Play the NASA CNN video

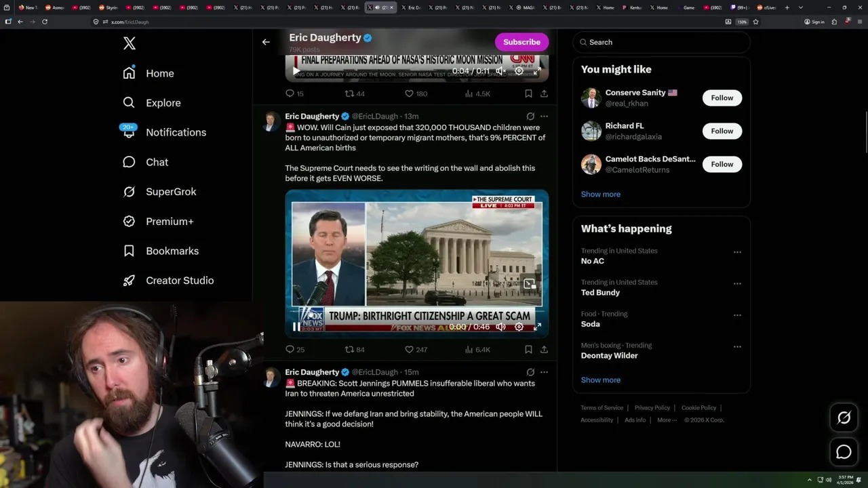click(x=296, y=70)
